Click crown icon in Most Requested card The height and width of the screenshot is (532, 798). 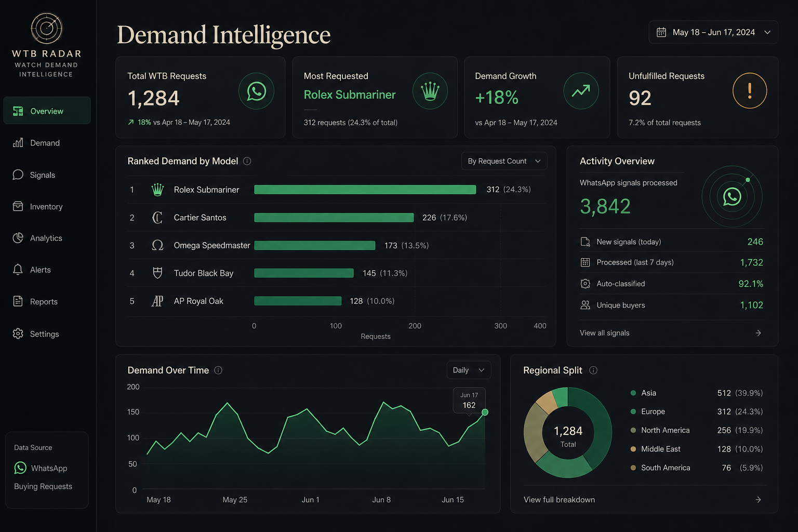(430, 91)
